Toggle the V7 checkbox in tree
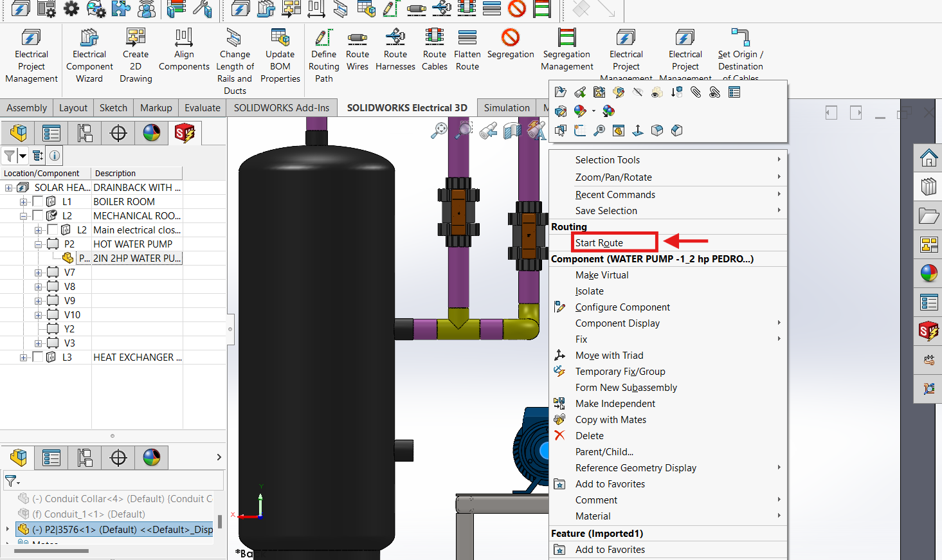 click(x=53, y=273)
